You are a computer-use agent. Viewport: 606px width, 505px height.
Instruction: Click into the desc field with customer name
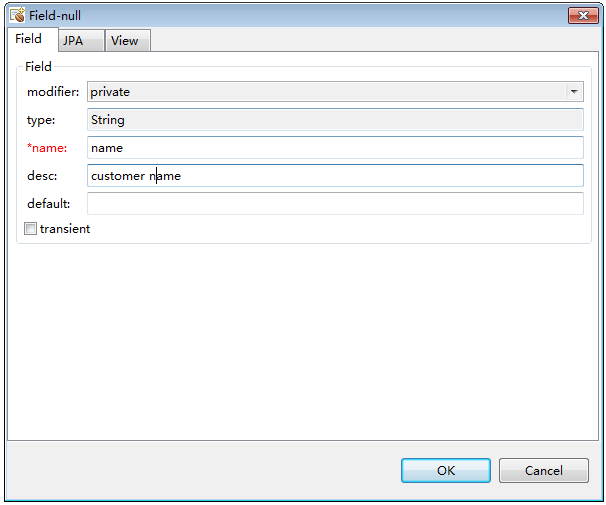[x=335, y=176]
